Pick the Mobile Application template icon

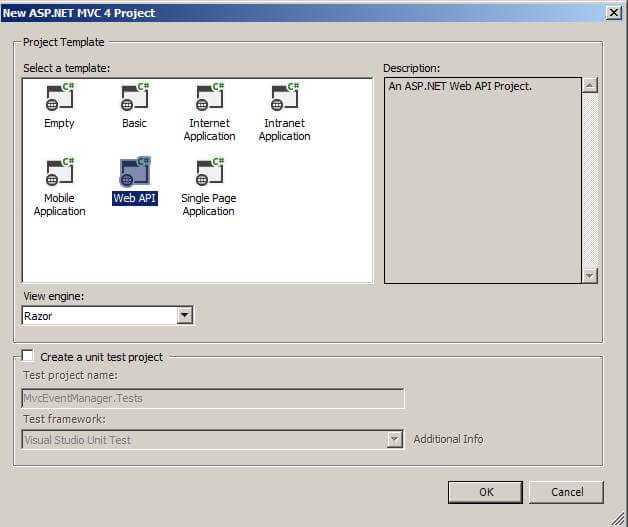(x=59, y=172)
